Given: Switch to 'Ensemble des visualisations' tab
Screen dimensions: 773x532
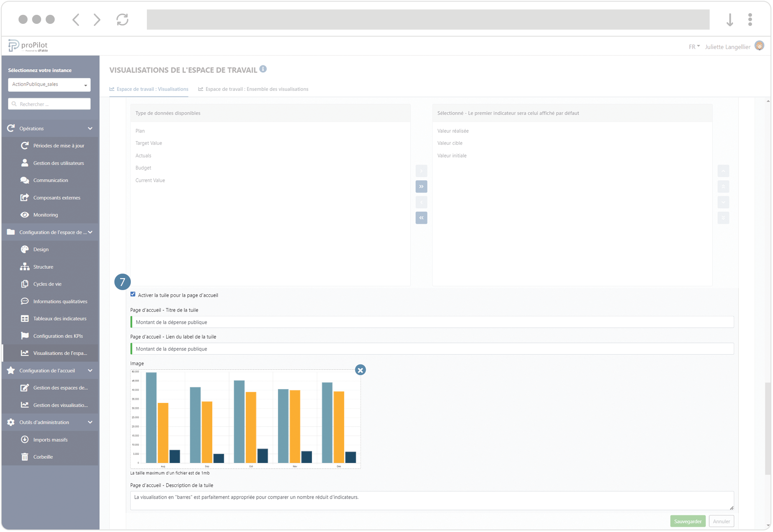Looking at the screenshot, I should tap(253, 89).
